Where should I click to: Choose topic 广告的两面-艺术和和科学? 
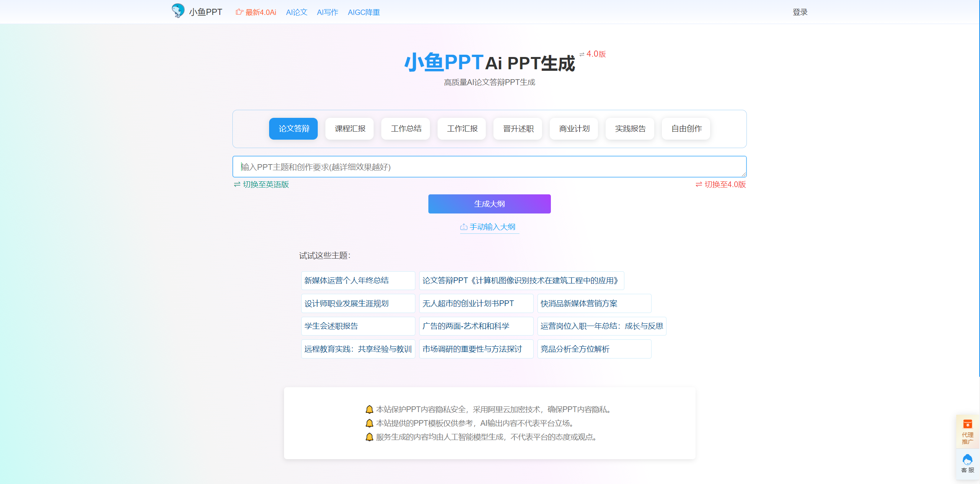(476, 326)
